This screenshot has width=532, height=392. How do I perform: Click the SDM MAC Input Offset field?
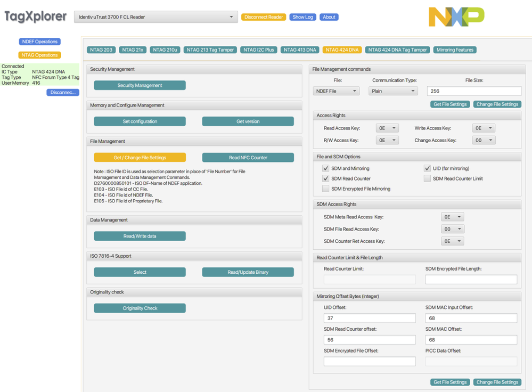pyautogui.click(x=471, y=318)
